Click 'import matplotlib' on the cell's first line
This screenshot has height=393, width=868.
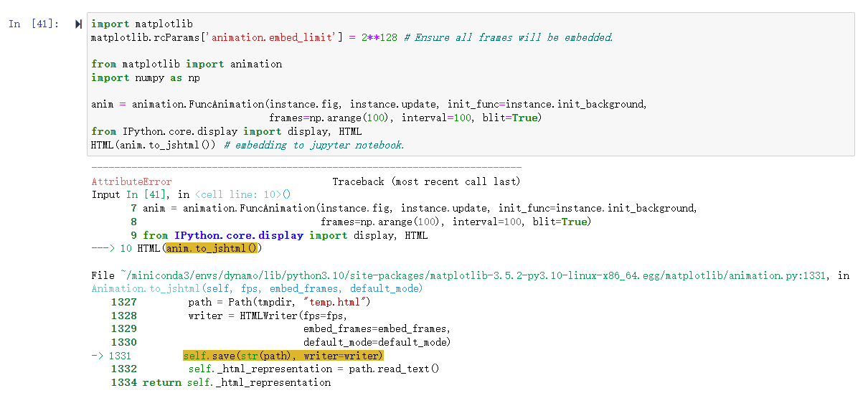pos(142,24)
